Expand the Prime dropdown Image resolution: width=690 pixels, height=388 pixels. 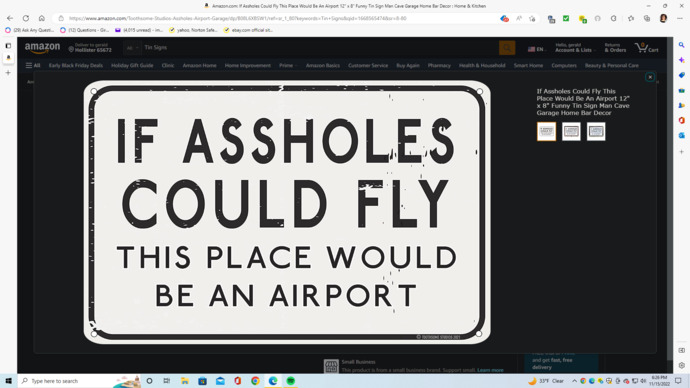(288, 65)
